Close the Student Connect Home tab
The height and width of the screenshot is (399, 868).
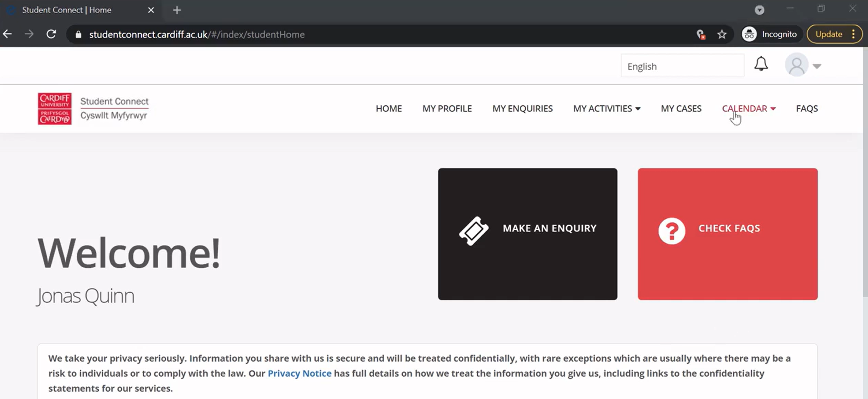tap(151, 10)
